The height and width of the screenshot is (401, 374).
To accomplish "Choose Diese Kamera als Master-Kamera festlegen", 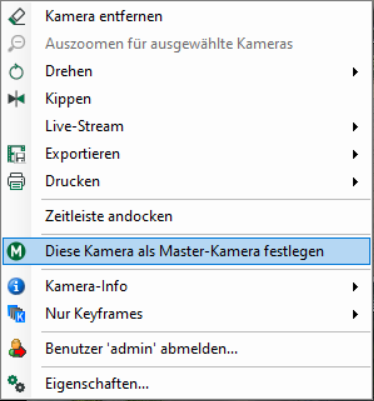I will tap(187, 251).
